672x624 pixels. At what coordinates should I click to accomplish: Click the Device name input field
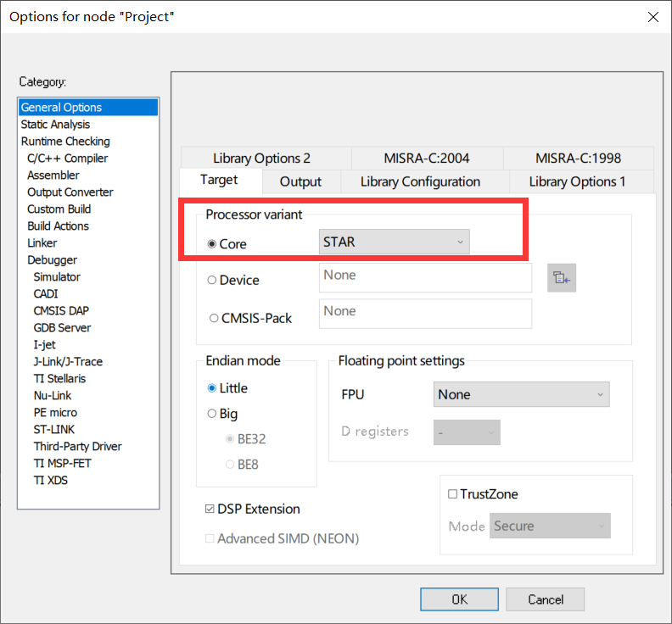(x=424, y=276)
